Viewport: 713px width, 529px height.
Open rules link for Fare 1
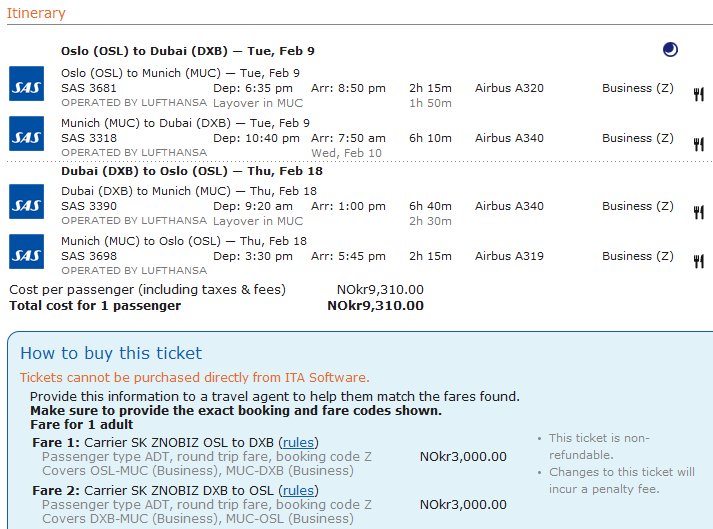coord(298,442)
